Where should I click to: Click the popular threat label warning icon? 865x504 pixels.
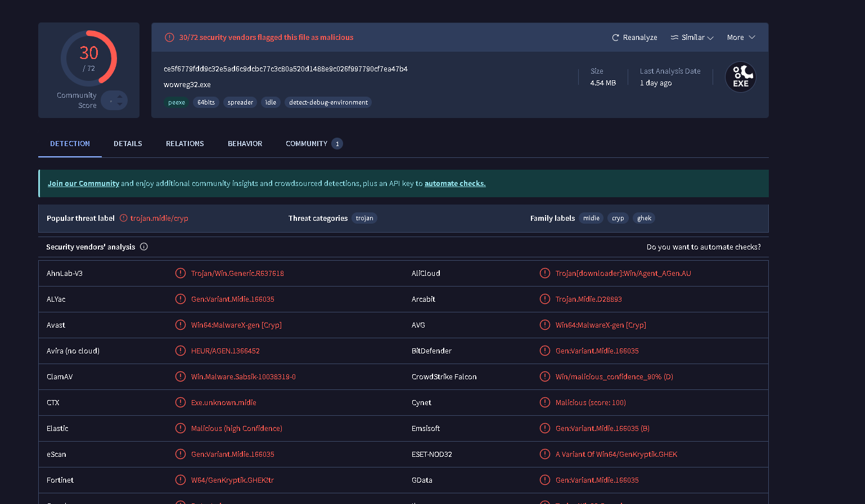pyautogui.click(x=124, y=218)
